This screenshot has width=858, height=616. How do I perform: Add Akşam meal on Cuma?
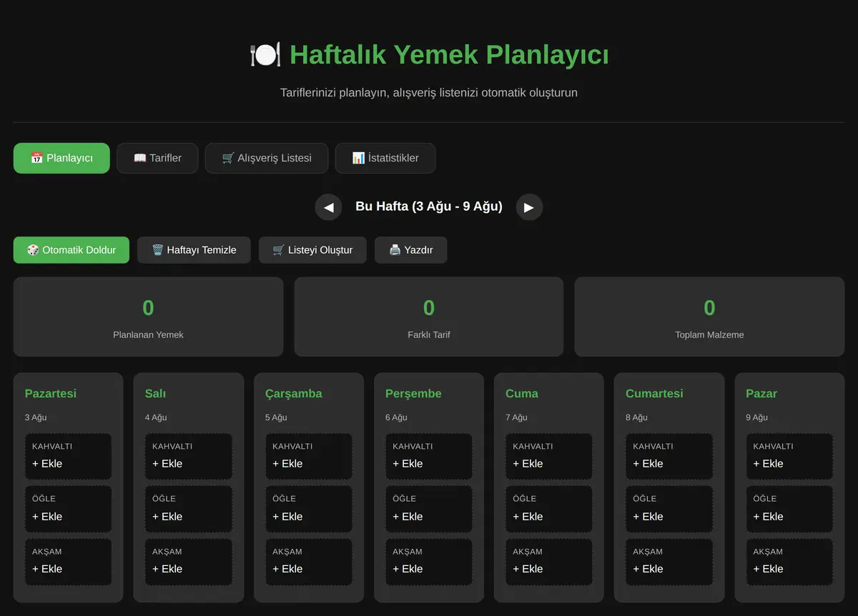point(548,562)
